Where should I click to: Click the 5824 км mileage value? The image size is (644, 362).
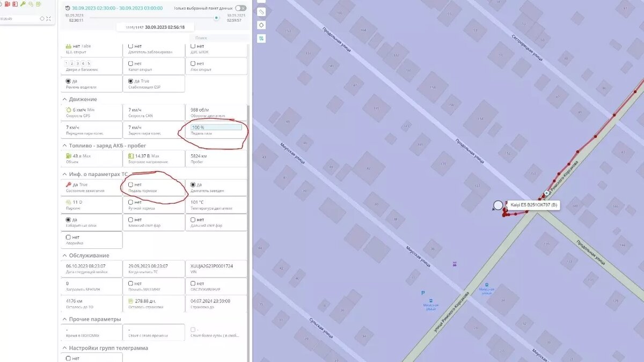tap(199, 156)
